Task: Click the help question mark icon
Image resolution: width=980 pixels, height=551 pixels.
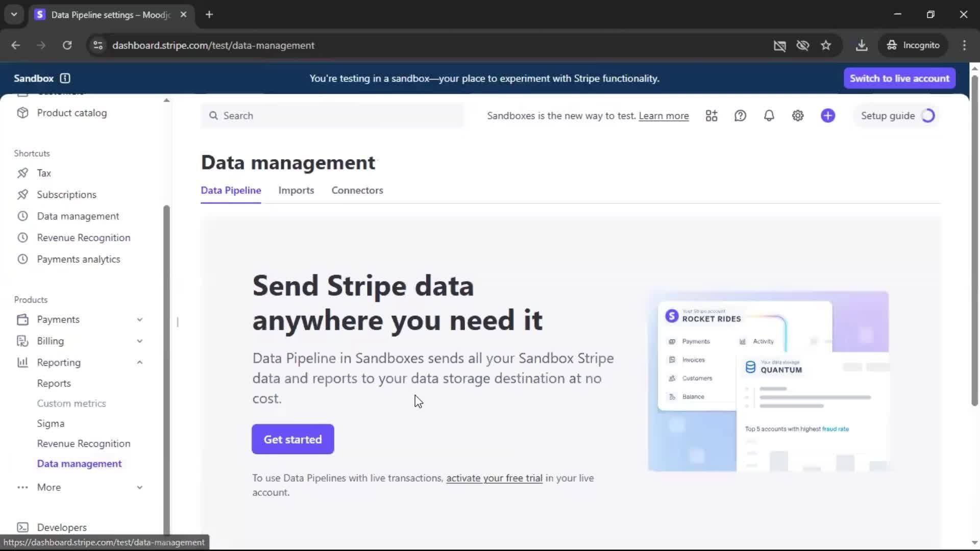Action: coord(740,116)
